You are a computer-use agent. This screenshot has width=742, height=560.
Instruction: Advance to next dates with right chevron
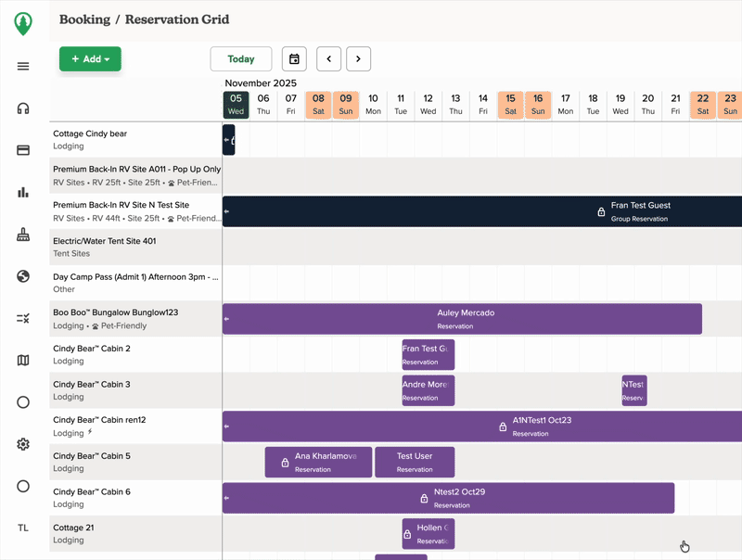tap(359, 59)
